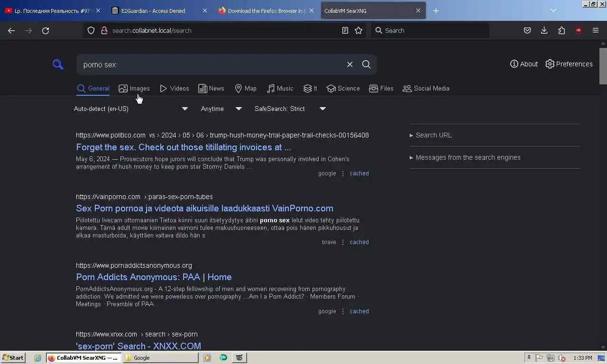
Task: Open search Preferences
Action: point(569,64)
